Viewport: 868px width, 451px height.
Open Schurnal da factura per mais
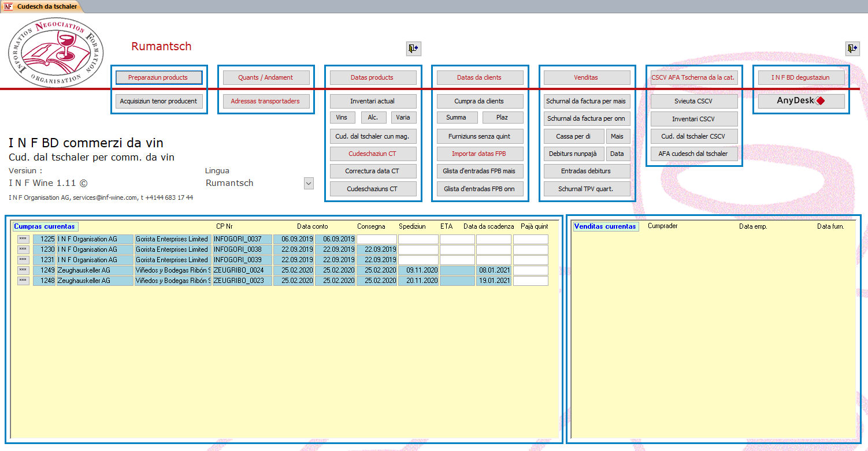[587, 101]
